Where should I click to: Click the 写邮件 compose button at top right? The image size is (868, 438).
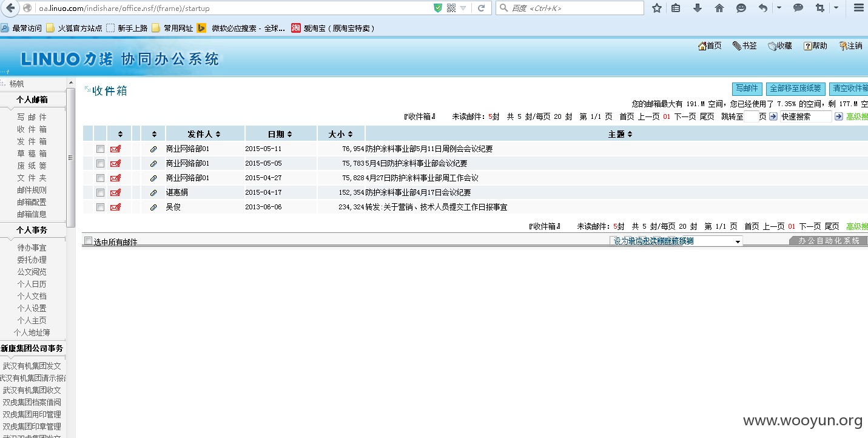(747, 89)
